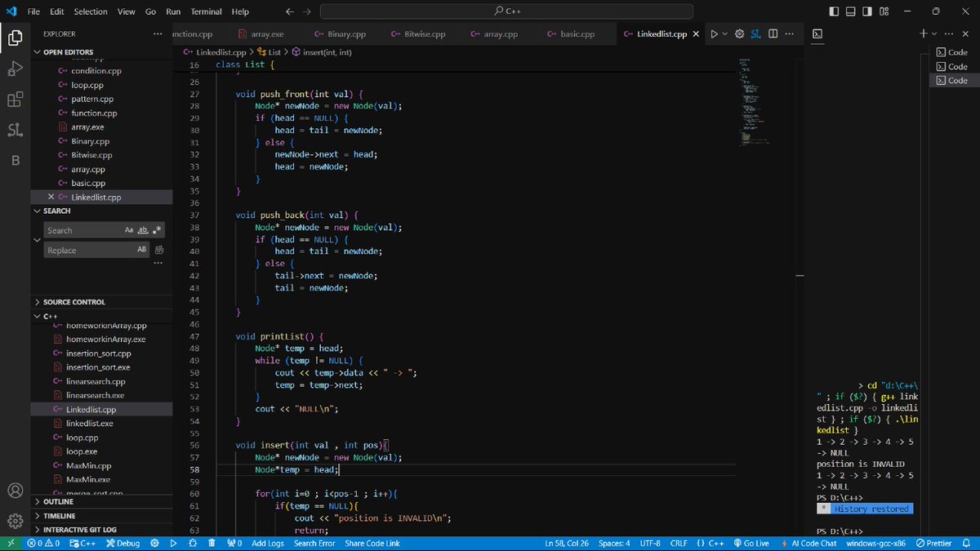Toggle Use Regular Expression in search
This screenshot has height=551, width=980.
coord(158,230)
